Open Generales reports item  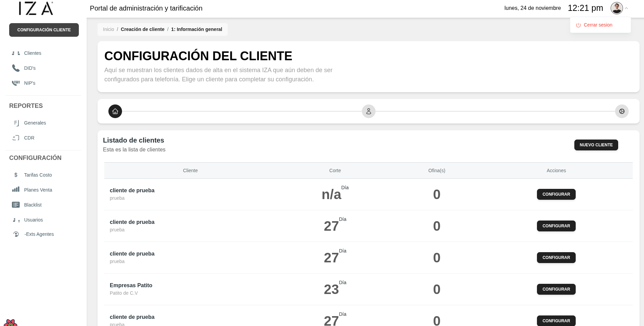35,123
